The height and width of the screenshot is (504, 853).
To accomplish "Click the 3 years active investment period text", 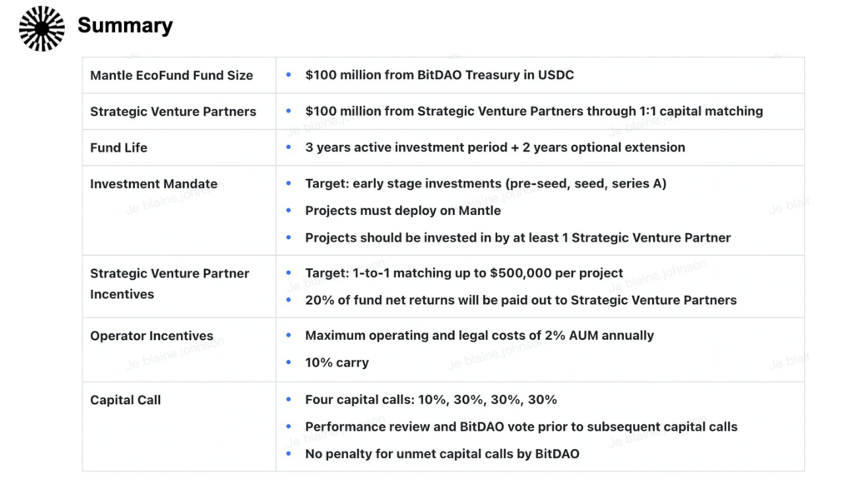I will tap(495, 147).
